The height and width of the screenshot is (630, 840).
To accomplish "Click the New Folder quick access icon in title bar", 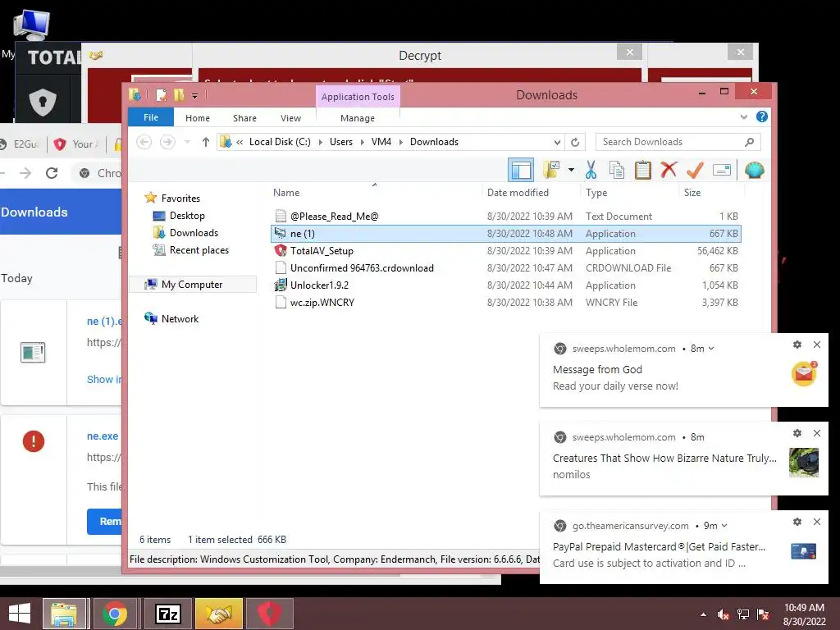I will tap(179, 95).
